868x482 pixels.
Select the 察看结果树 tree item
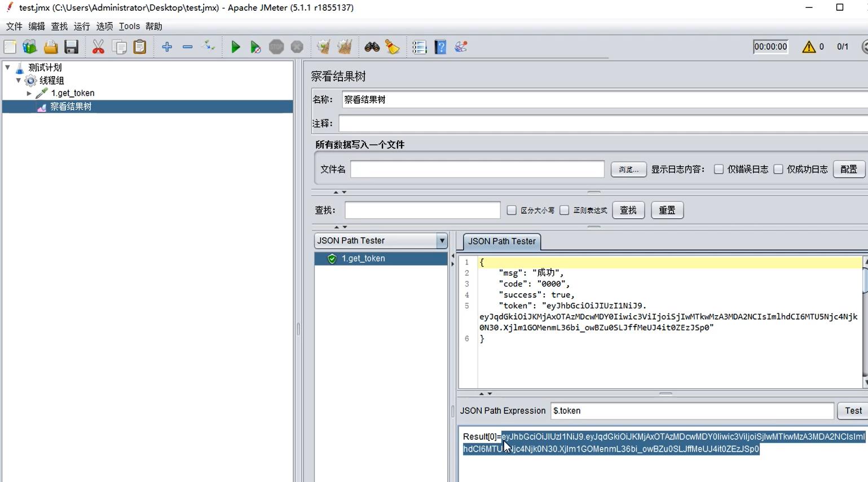coord(71,107)
